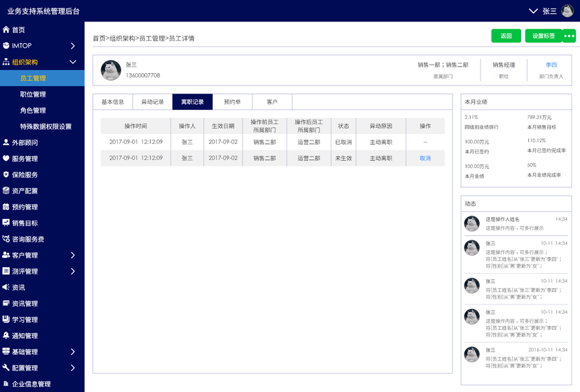The height and width of the screenshot is (392, 580).
Task: Click the 销售经理 position text
Action: [503, 65]
